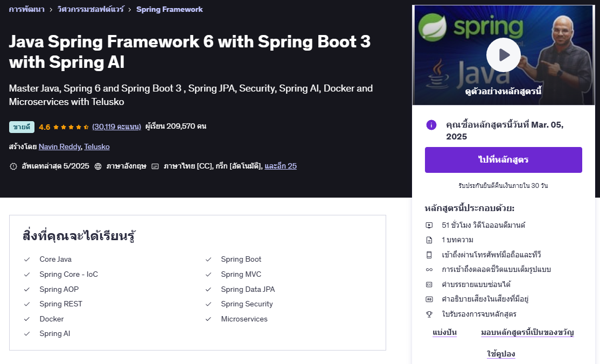Click the infinity lifetime access icon
The image size is (600, 364).
tap(428, 270)
